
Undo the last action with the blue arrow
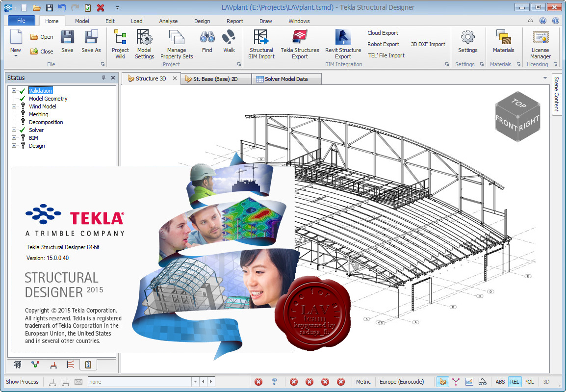coord(62,7)
